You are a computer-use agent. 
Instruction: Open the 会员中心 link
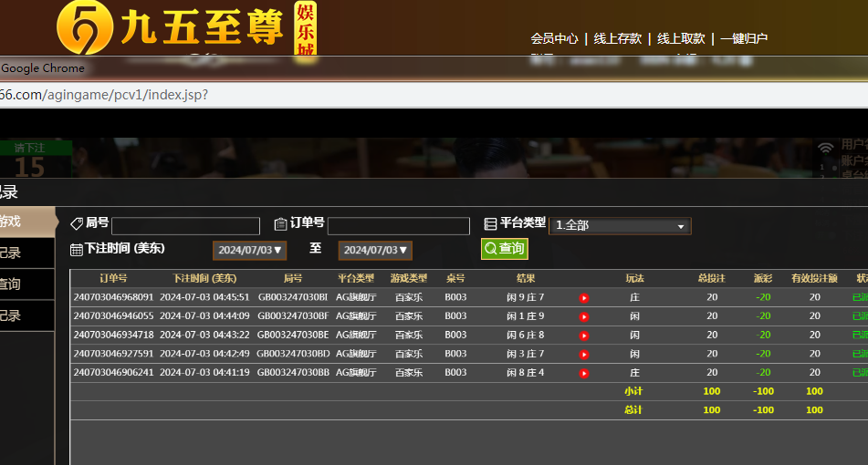click(x=554, y=38)
